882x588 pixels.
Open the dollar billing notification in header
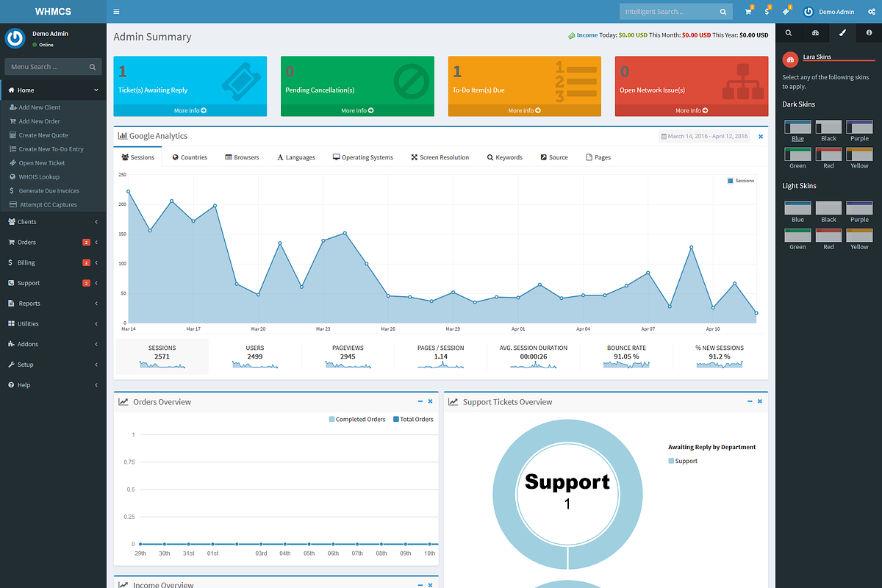click(x=767, y=11)
